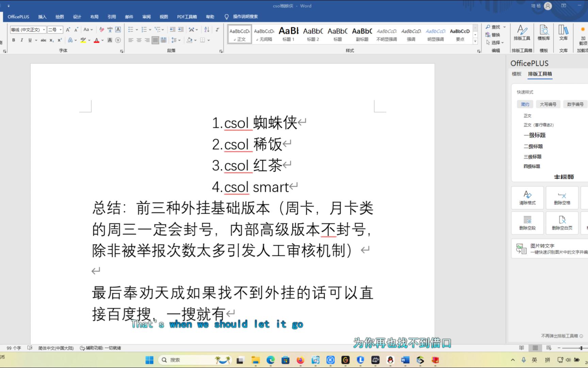The image size is (588, 368).
Task: Apply distributed alignment
Action: pyautogui.click(x=163, y=40)
